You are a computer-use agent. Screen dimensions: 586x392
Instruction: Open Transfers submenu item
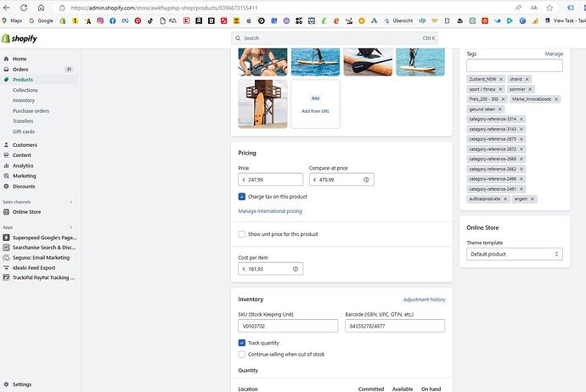click(x=23, y=121)
